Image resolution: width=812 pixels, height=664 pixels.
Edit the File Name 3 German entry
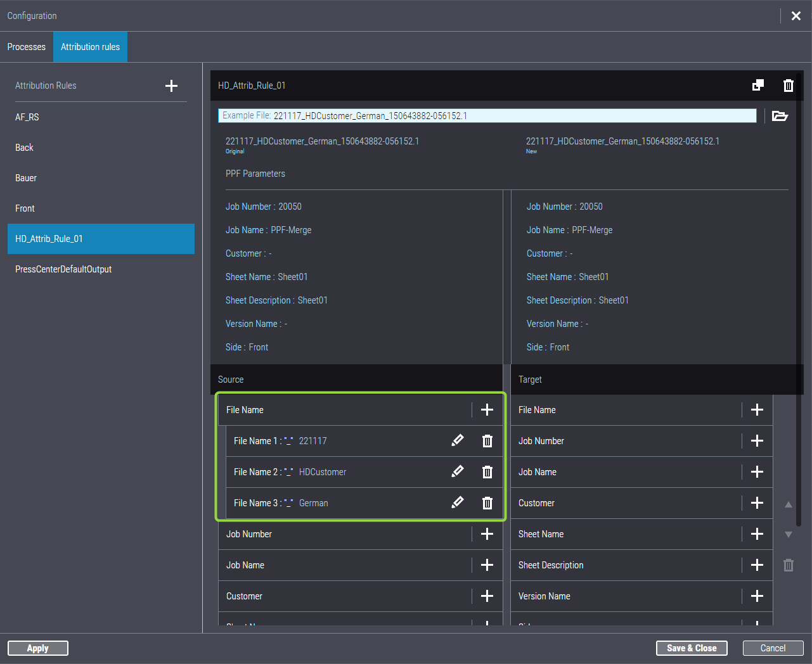point(457,503)
